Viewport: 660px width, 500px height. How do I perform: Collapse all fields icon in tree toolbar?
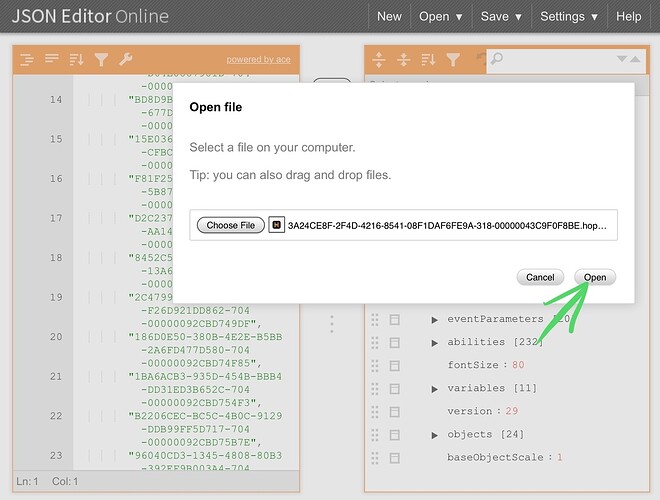click(404, 60)
